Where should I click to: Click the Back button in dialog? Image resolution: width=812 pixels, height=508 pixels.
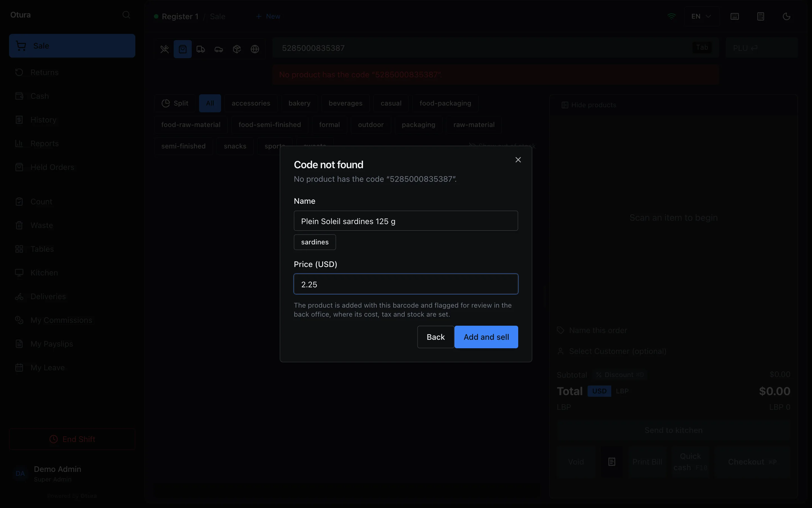click(x=436, y=337)
